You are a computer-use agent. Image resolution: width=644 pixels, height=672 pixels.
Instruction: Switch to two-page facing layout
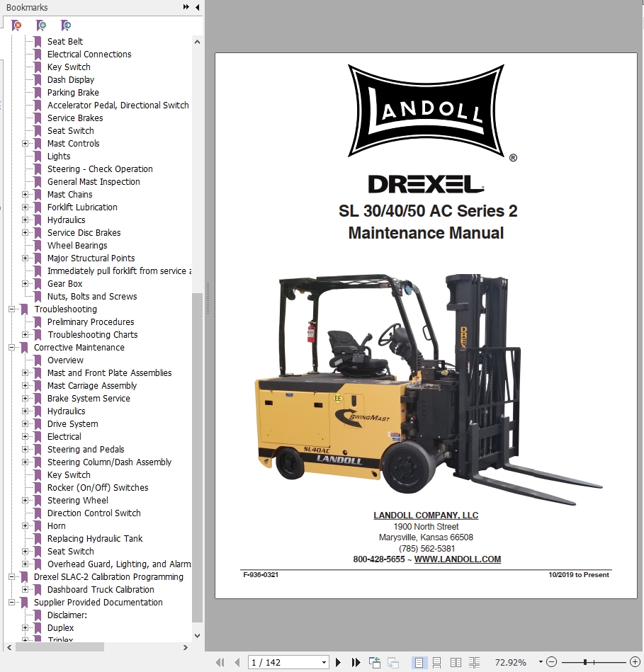point(456,663)
